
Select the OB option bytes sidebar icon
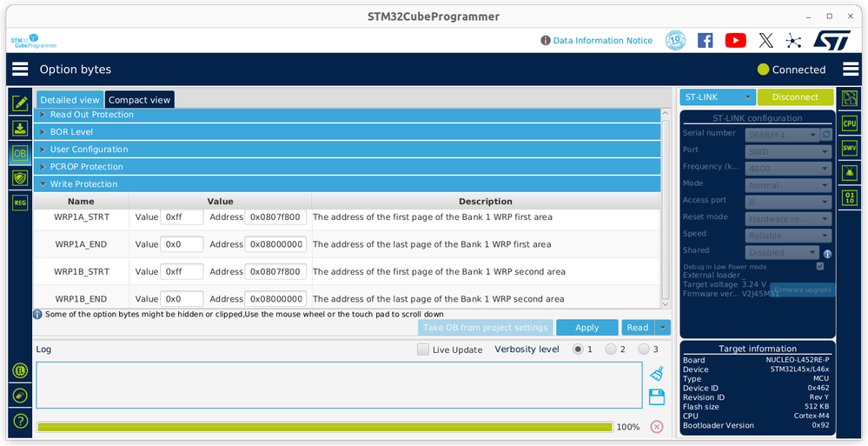[x=20, y=154]
